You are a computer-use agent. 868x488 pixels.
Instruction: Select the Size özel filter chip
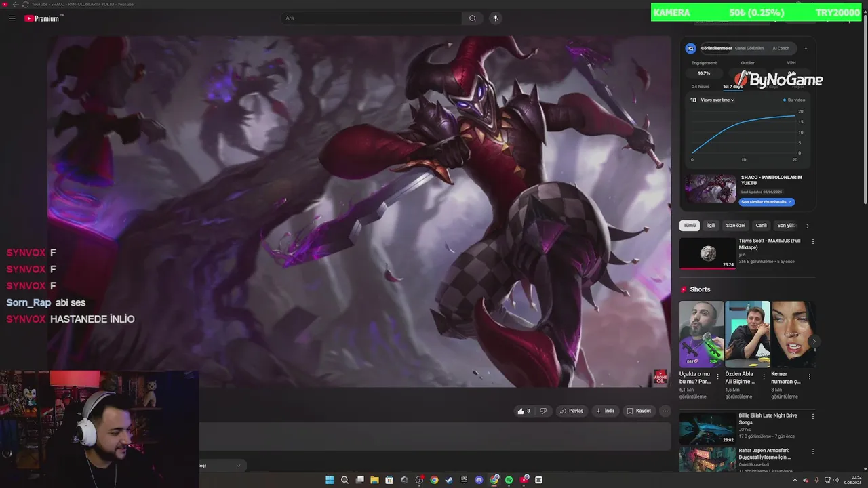[735, 226]
